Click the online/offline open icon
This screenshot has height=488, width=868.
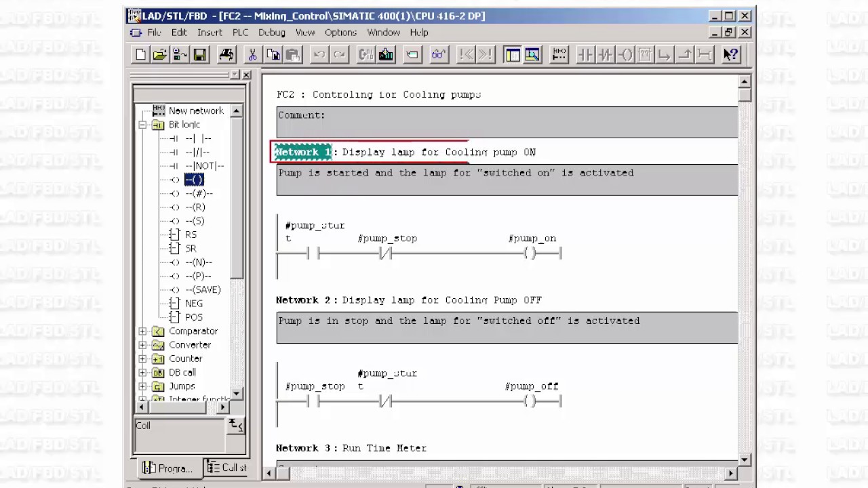(x=180, y=55)
